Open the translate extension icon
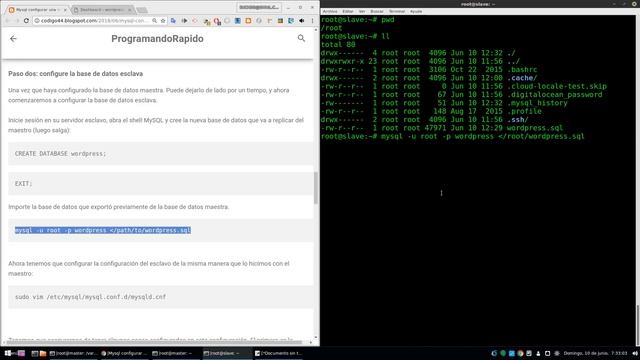 click(173, 20)
